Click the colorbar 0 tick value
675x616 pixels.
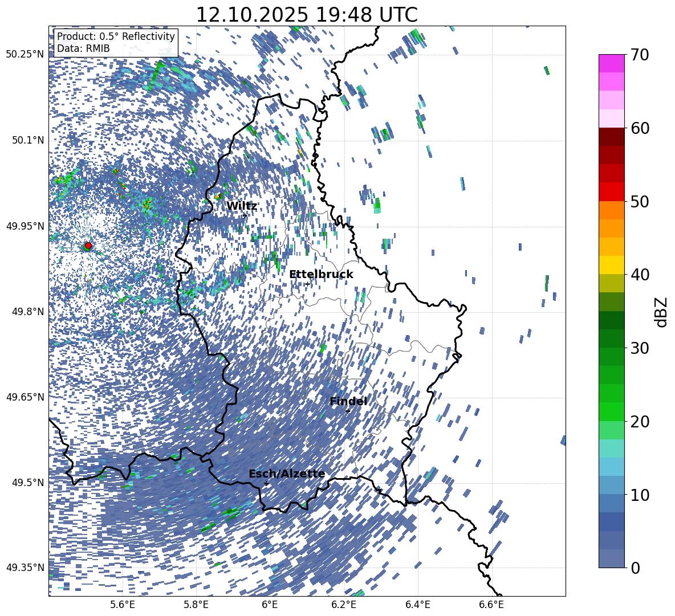coord(636,568)
